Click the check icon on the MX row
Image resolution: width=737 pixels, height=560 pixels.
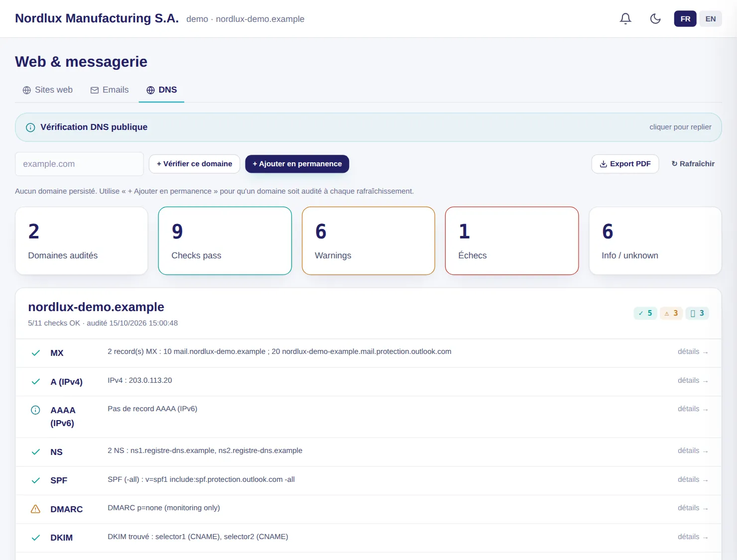pyautogui.click(x=36, y=353)
